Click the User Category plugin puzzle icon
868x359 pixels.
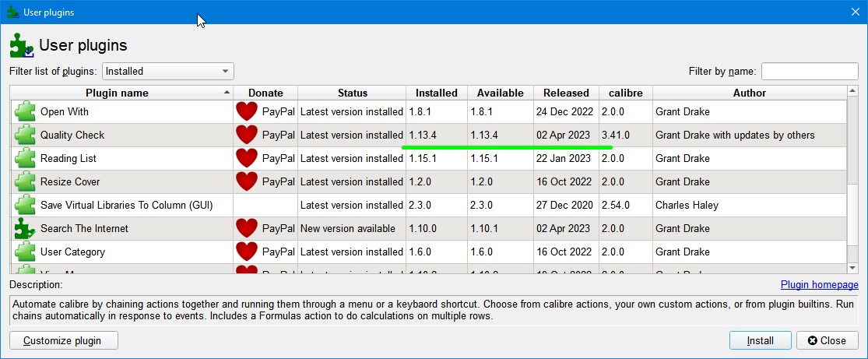tap(24, 252)
